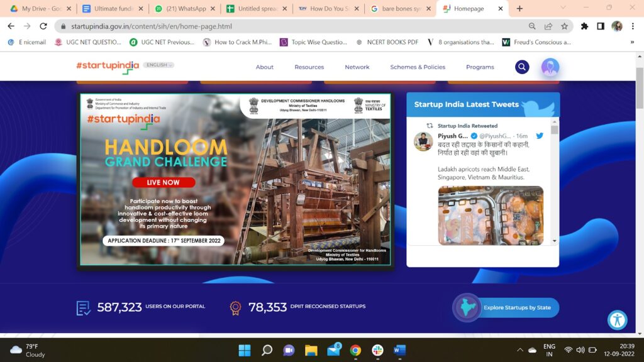This screenshot has height=362, width=644.
Task: Click the India map icon
Action: (x=467, y=307)
